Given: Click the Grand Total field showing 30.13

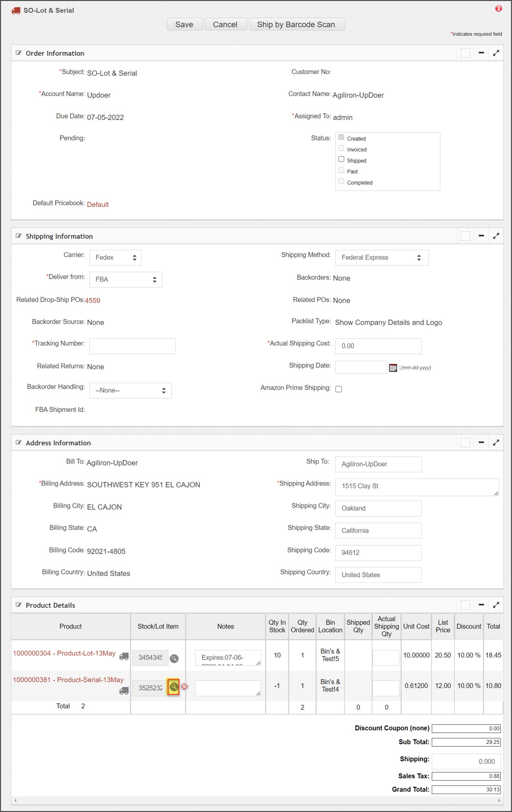Looking at the screenshot, I should click(x=466, y=789).
